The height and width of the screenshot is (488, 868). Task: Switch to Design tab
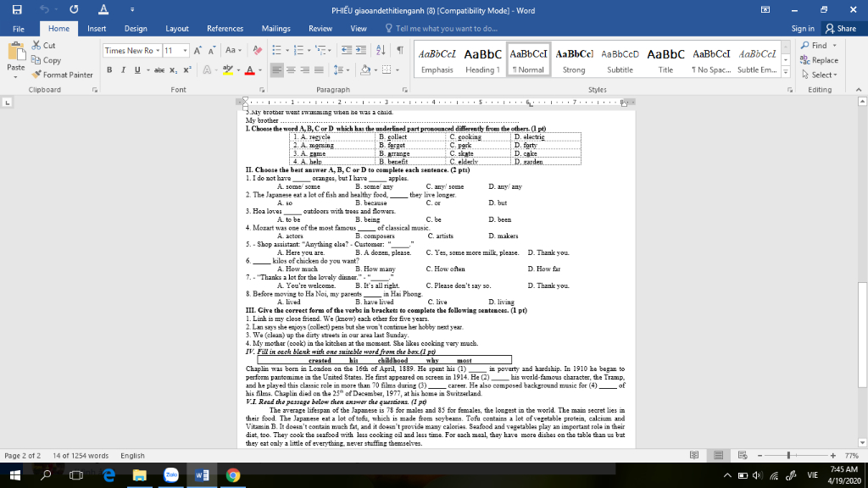(136, 29)
